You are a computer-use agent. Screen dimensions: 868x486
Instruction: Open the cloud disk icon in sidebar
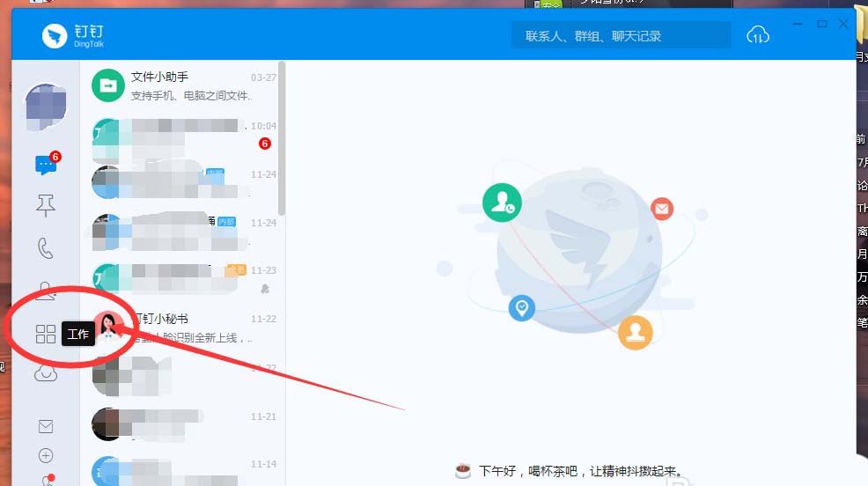[x=45, y=374]
